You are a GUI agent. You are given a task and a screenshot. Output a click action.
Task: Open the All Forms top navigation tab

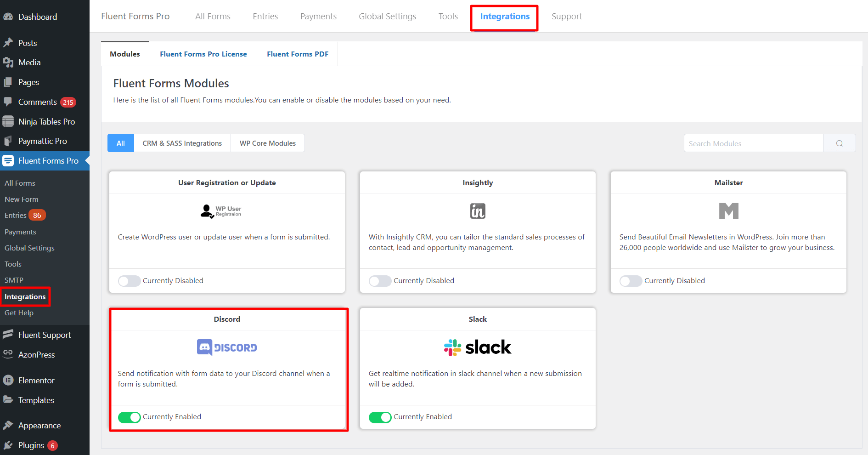(213, 17)
